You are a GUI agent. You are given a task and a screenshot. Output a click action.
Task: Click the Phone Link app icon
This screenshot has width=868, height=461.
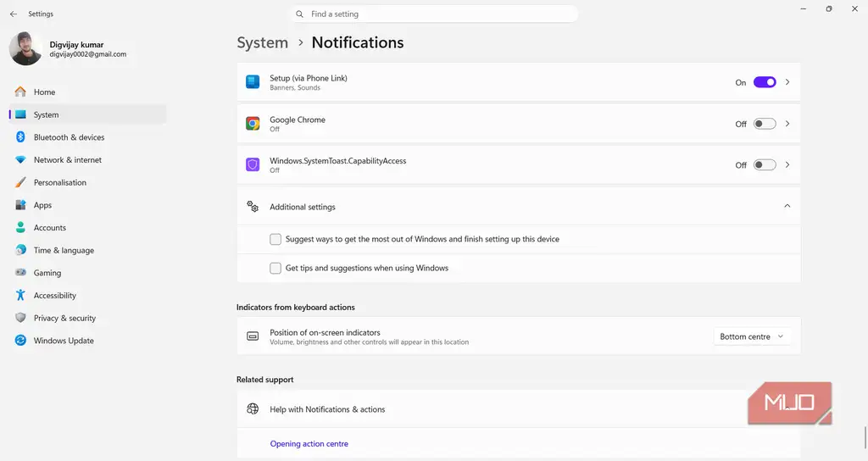point(253,82)
